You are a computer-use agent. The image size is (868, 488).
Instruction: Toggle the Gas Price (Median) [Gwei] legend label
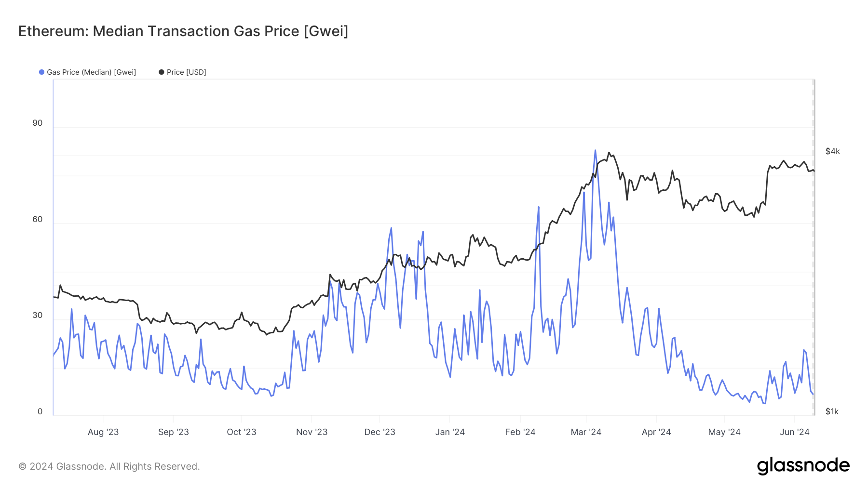(x=91, y=72)
